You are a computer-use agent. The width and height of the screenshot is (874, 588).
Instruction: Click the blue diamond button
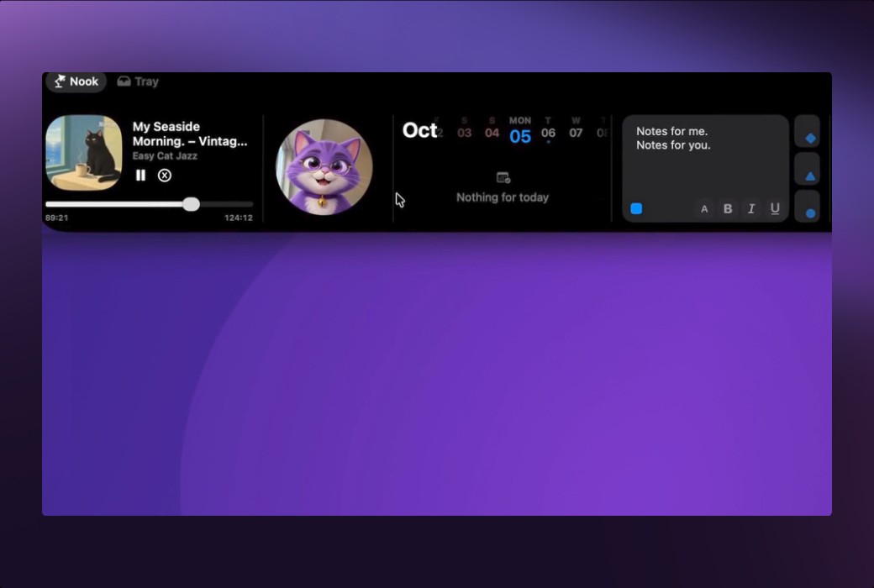[x=807, y=132]
